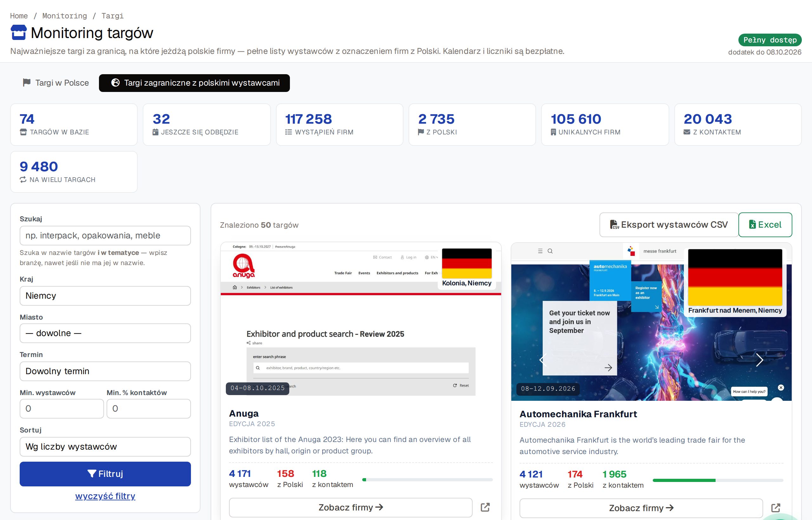The height and width of the screenshot is (520, 812).
Task: Click the Automechanika Frankfurt title
Action: click(578, 414)
